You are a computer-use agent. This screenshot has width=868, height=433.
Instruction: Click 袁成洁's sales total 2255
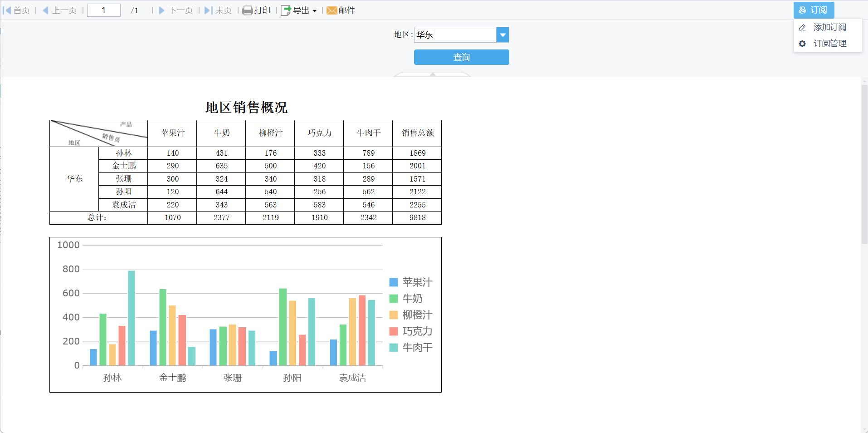[x=417, y=205]
